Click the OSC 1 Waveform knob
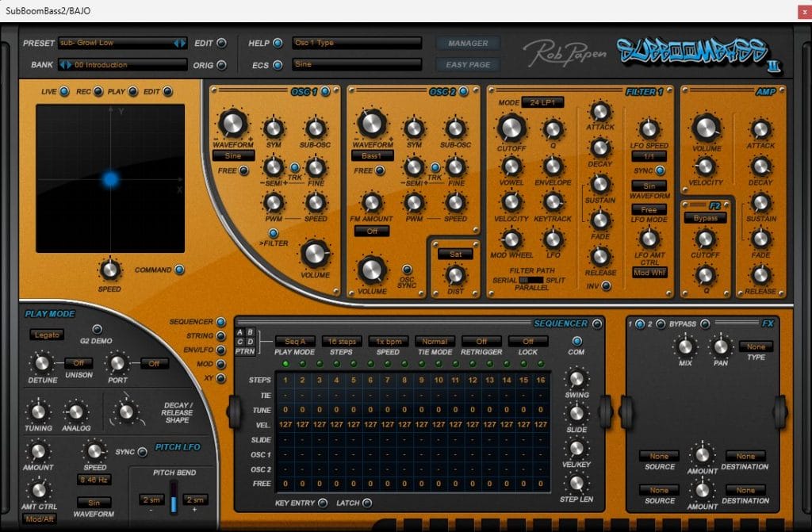This screenshot has width=812, height=532. (x=232, y=123)
